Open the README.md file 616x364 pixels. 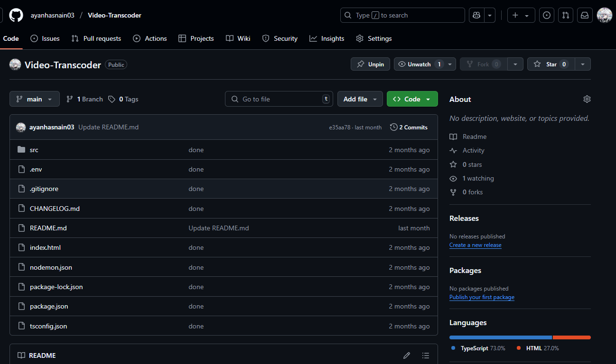click(48, 228)
